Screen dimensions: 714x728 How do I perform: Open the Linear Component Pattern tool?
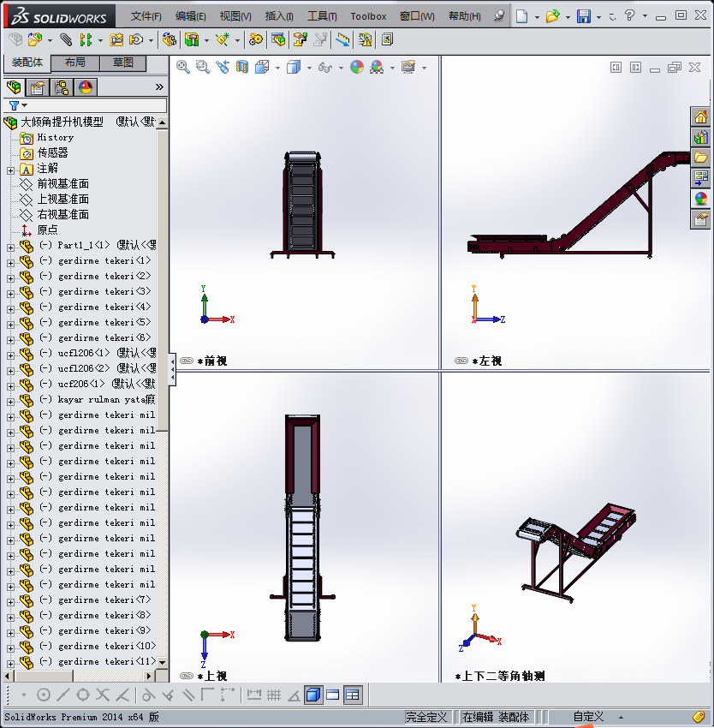pyautogui.click(x=86, y=40)
